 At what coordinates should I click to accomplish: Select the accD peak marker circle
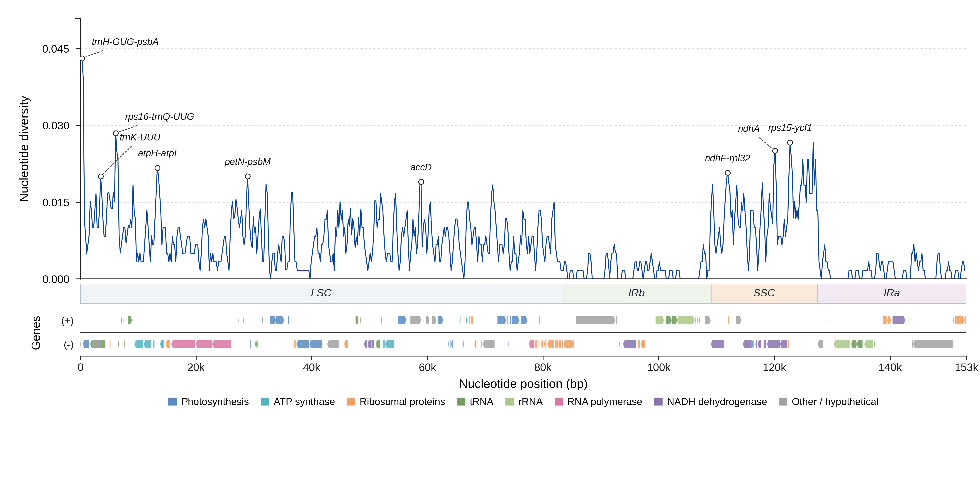coord(421,182)
